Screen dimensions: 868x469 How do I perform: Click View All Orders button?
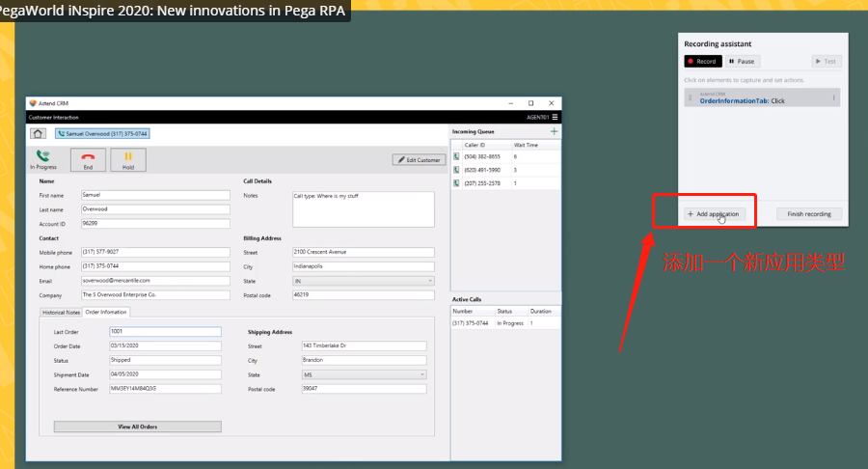pos(137,427)
